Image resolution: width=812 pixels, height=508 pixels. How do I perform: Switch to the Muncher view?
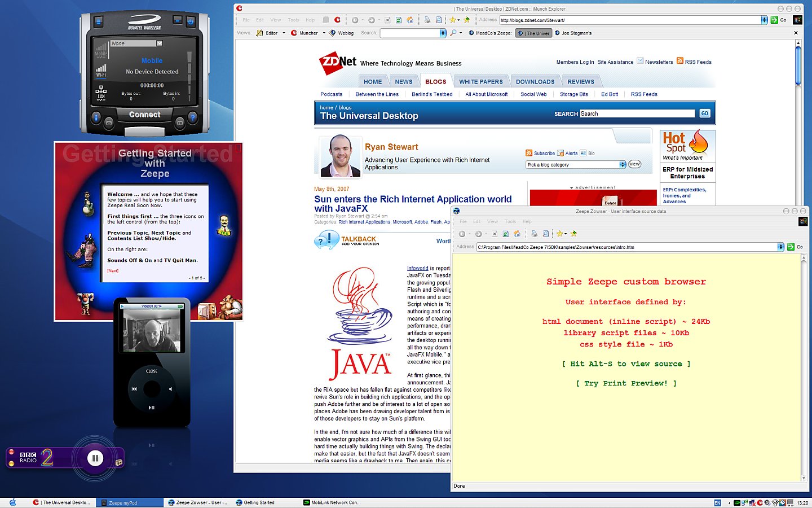click(304, 33)
